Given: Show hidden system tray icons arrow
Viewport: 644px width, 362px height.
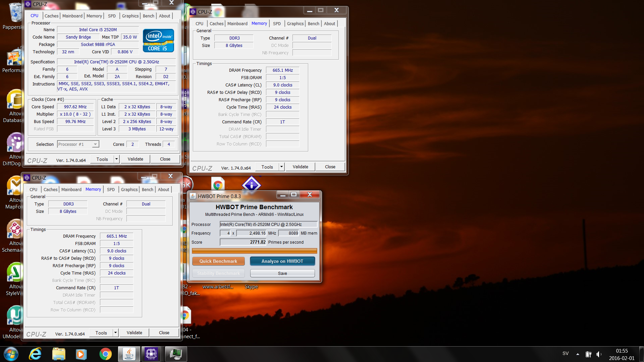Looking at the screenshot, I should tap(578, 354).
